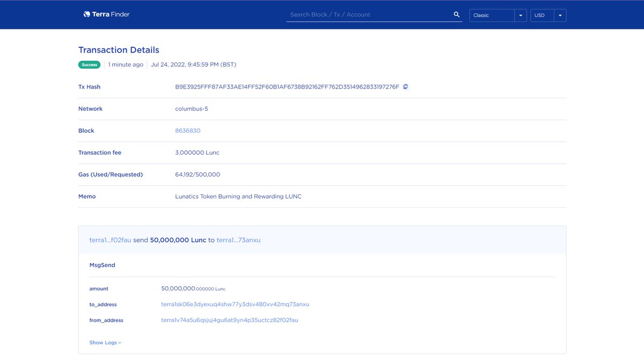
Task: Click the Gas (Used/Requested) label
Action: [x=111, y=175]
